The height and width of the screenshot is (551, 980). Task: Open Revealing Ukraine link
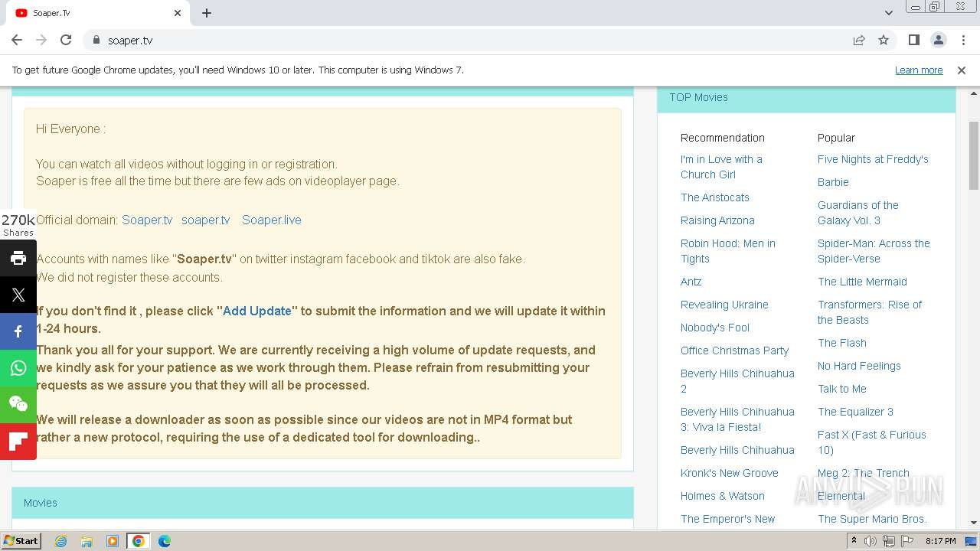[724, 305]
